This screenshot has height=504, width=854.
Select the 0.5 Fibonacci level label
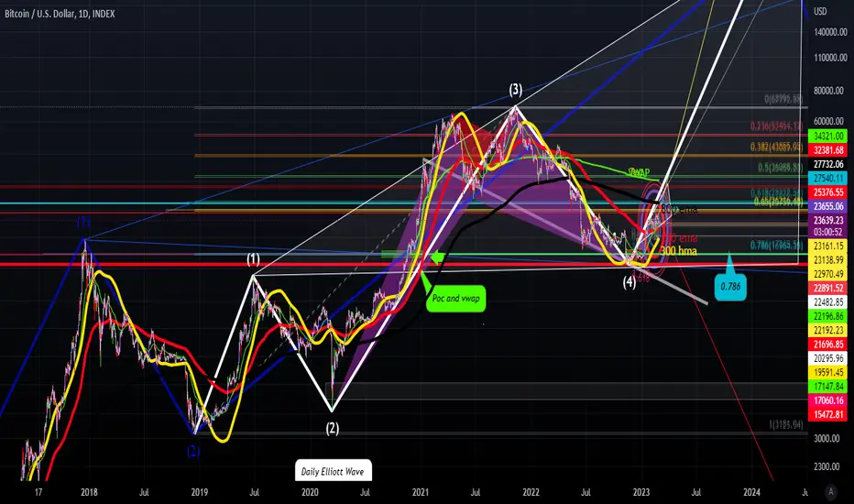780,168
